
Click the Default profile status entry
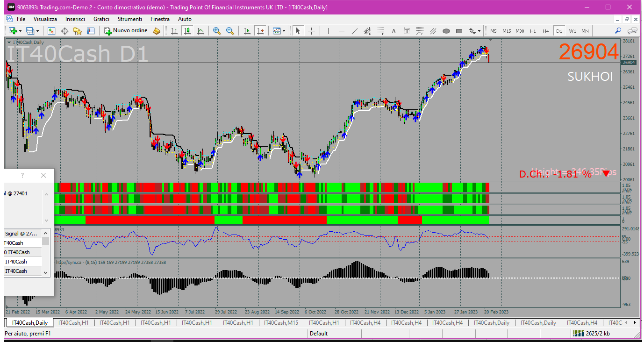coord(319,334)
